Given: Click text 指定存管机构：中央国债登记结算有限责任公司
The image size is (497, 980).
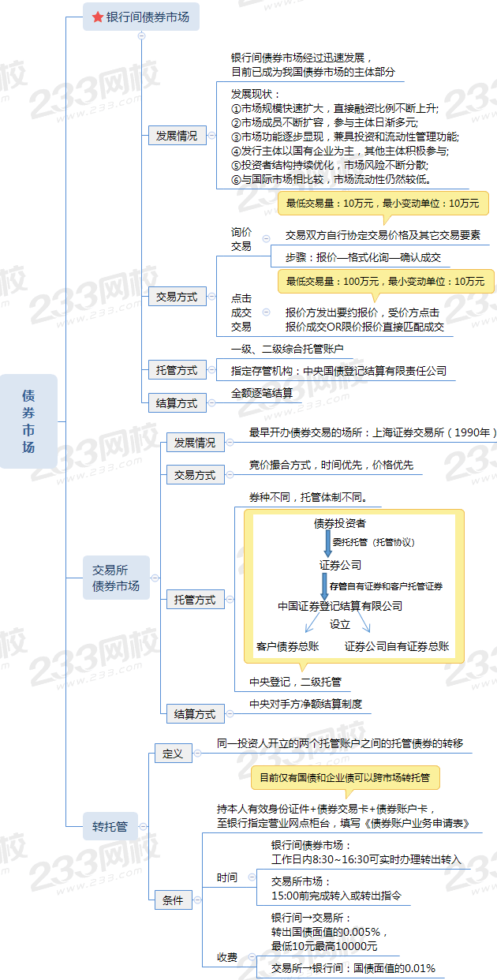Looking at the screenshot, I should coord(338,370).
